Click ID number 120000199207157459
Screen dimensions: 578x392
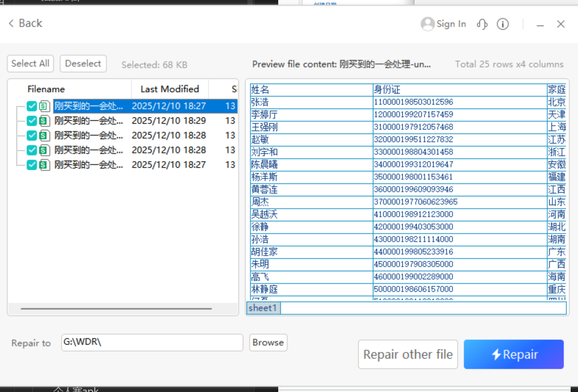[459, 115]
